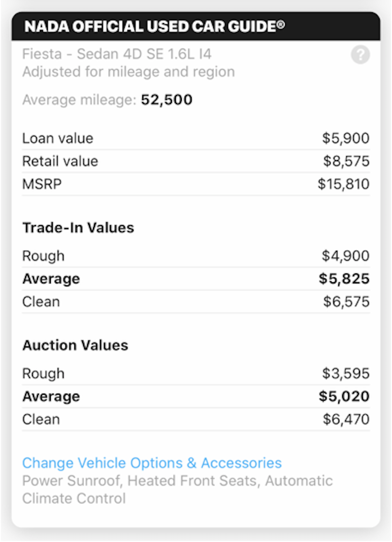Click the $8,575 retail amount
Viewport: 392px width, 542px height.
[x=346, y=161]
